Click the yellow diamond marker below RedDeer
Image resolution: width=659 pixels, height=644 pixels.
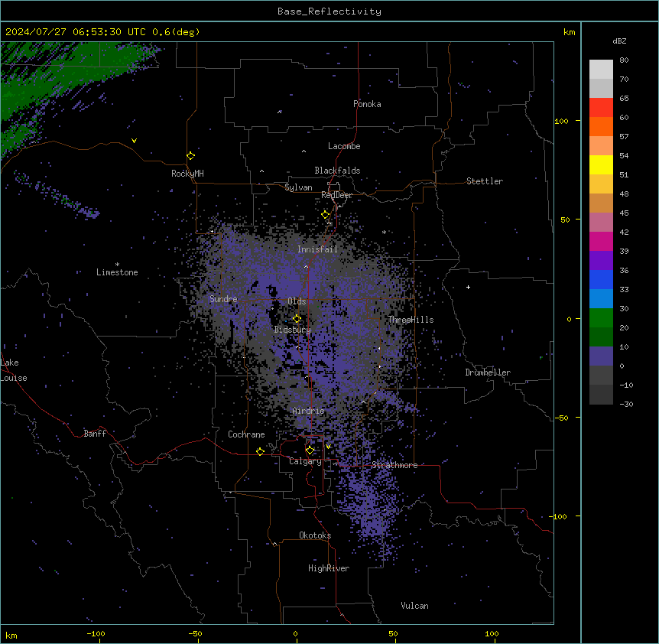(x=326, y=215)
